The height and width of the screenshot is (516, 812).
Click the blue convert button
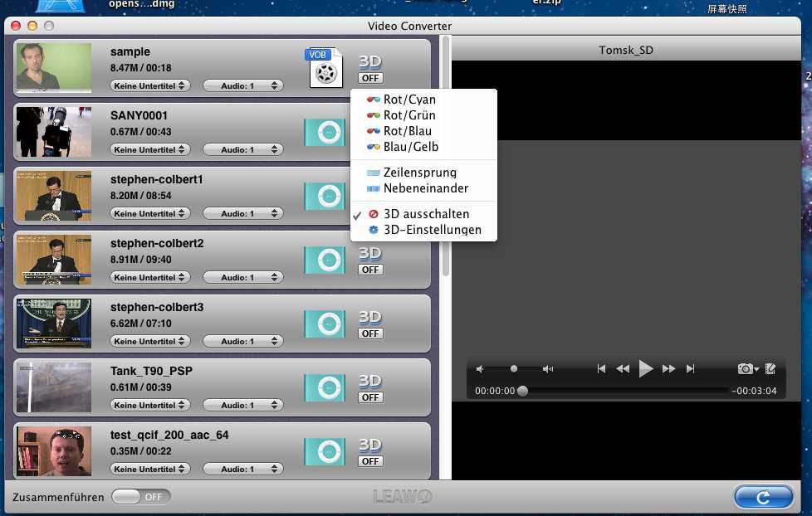pyautogui.click(x=763, y=497)
